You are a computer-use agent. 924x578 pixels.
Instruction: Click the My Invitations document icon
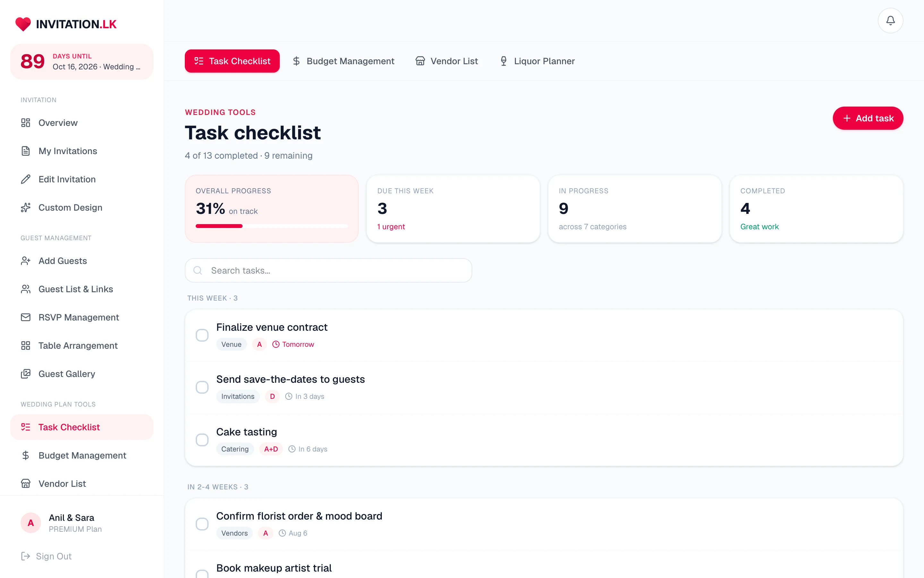[x=26, y=151]
